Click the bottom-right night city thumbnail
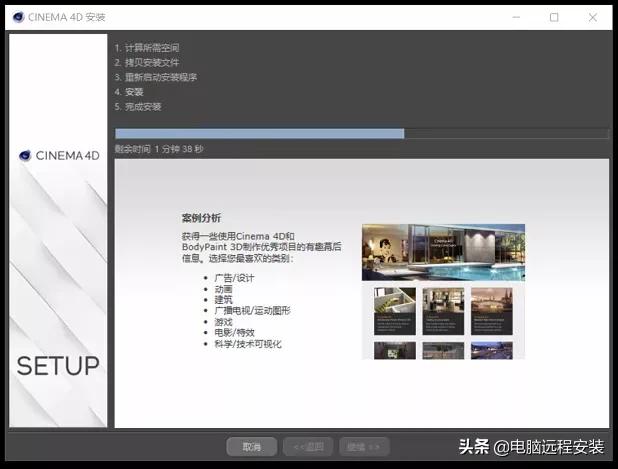The width and height of the screenshot is (618, 469). (492, 350)
